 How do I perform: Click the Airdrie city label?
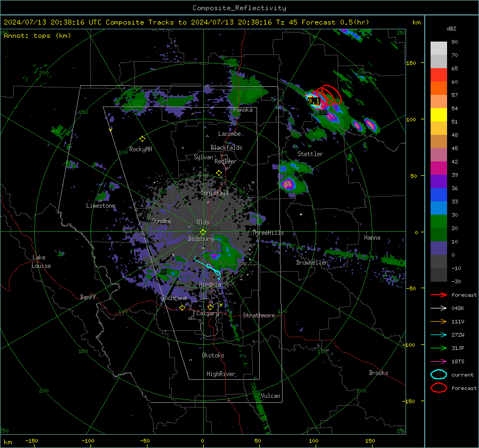(x=210, y=284)
